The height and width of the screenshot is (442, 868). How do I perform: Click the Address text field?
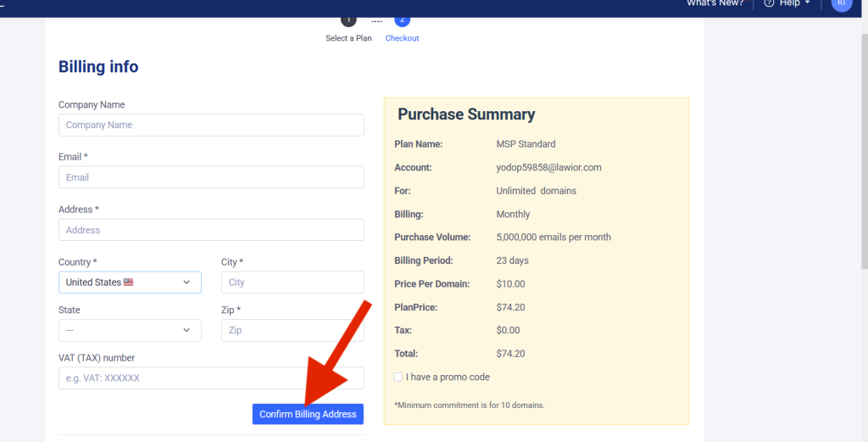click(211, 230)
